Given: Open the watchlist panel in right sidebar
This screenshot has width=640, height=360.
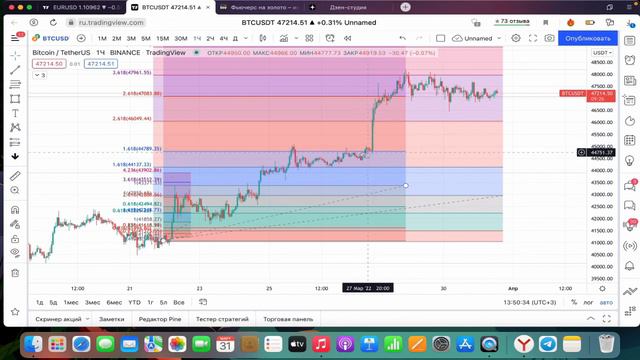Looking at the screenshot, I should pos(630,41).
